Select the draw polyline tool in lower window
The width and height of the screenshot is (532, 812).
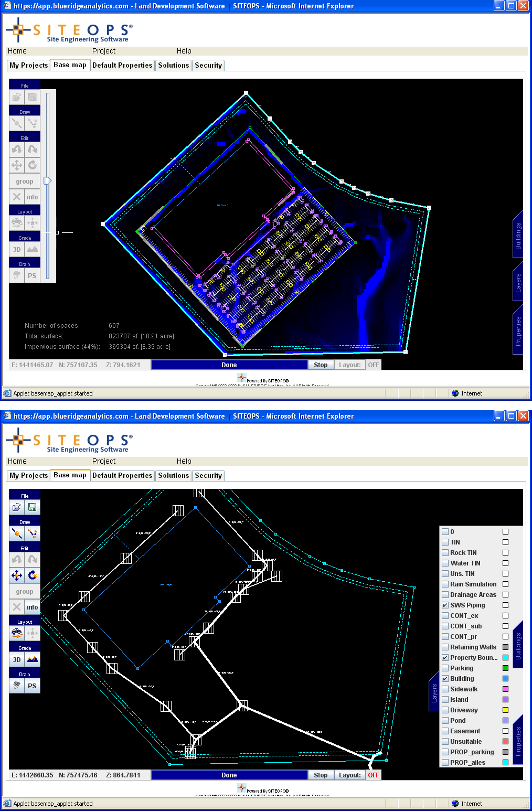(x=33, y=533)
